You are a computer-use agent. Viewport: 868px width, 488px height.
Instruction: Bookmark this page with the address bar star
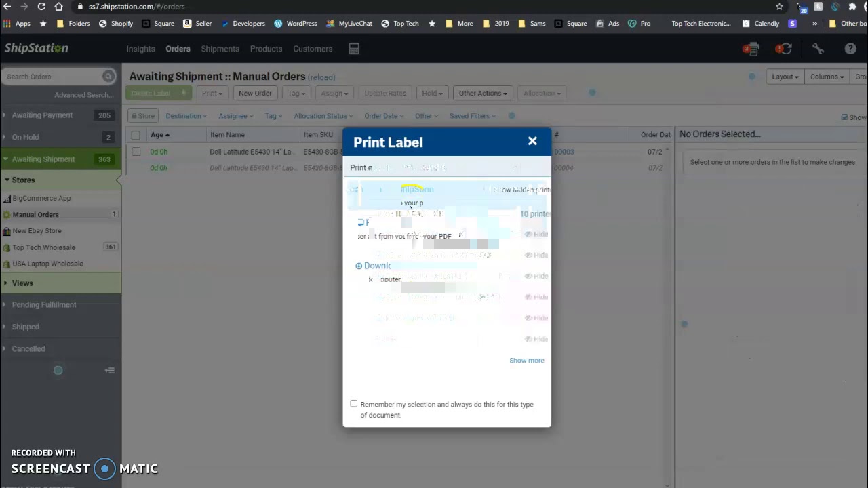pyautogui.click(x=780, y=7)
